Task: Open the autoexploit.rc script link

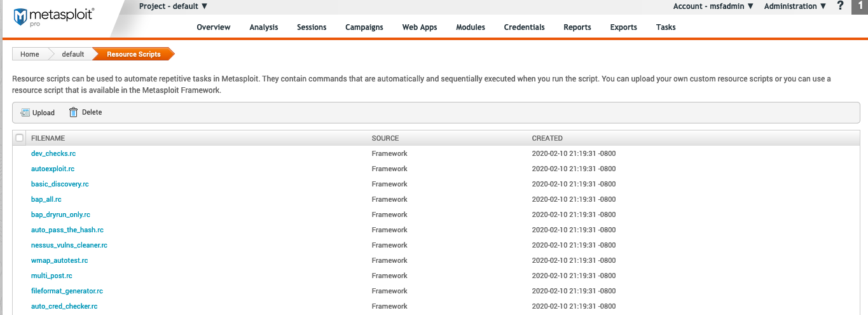Action: [x=53, y=169]
